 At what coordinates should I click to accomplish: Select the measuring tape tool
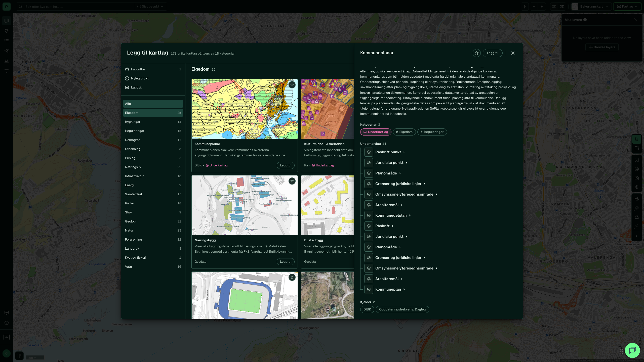tap(637, 199)
